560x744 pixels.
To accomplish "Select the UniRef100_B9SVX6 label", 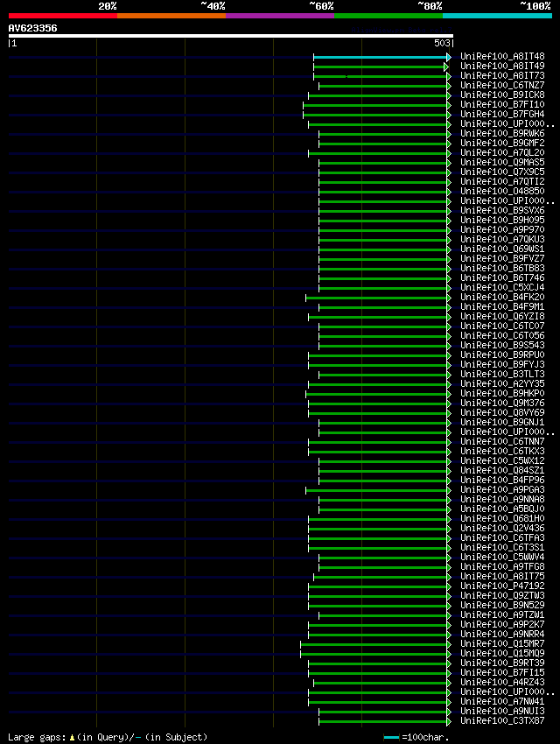I will (502, 210).
